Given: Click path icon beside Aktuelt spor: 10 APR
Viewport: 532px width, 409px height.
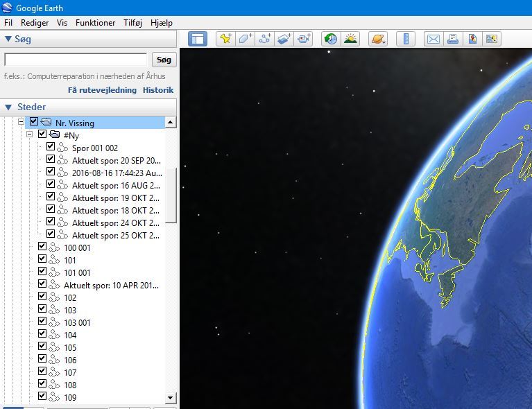Looking at the screenshot, I should click(54, 284).
